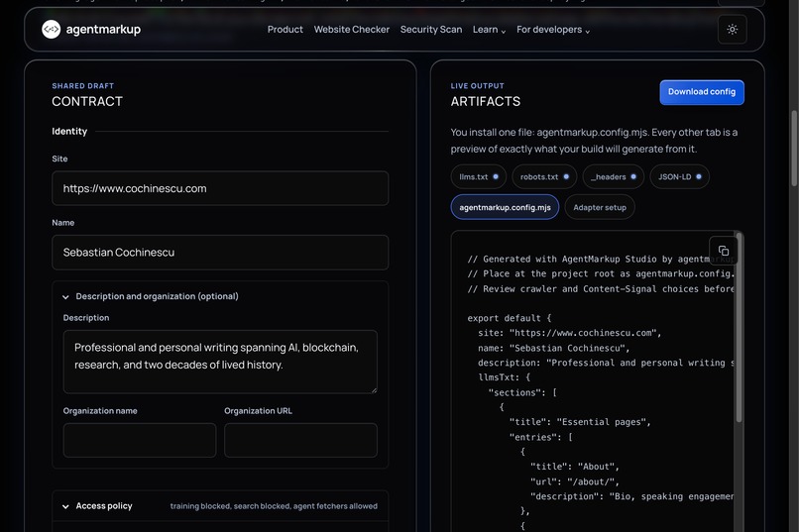Screen dimensions: 799x532
Task: Switch to the JSON-LD tab
Action: point(679,176)
